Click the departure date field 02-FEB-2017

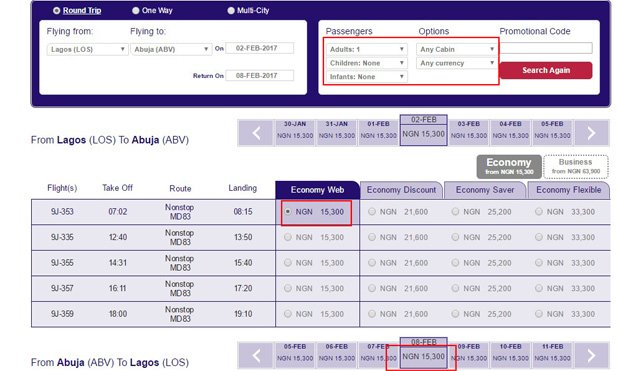coord(259,48)
